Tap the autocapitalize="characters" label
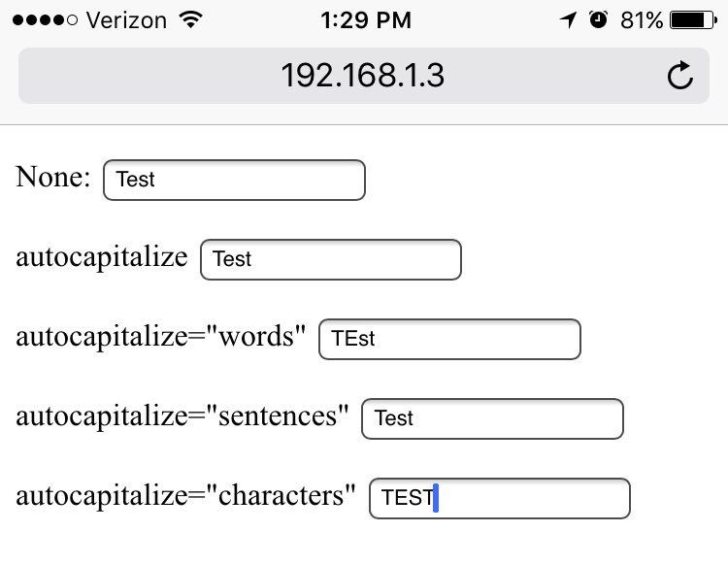This screenshot has width=728, height=565. 186,496
